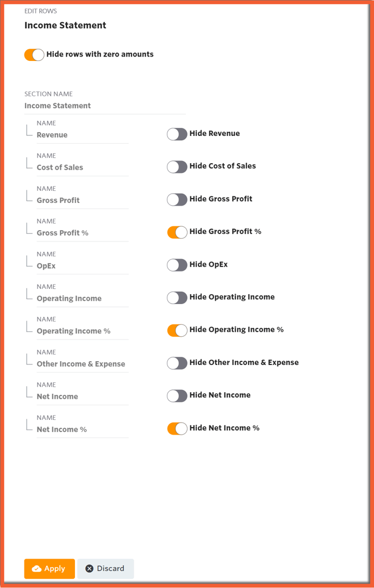This screenshot has width=374, height=588.
Task: Disable the Hide Net Income % toggle
Action: 177,428
